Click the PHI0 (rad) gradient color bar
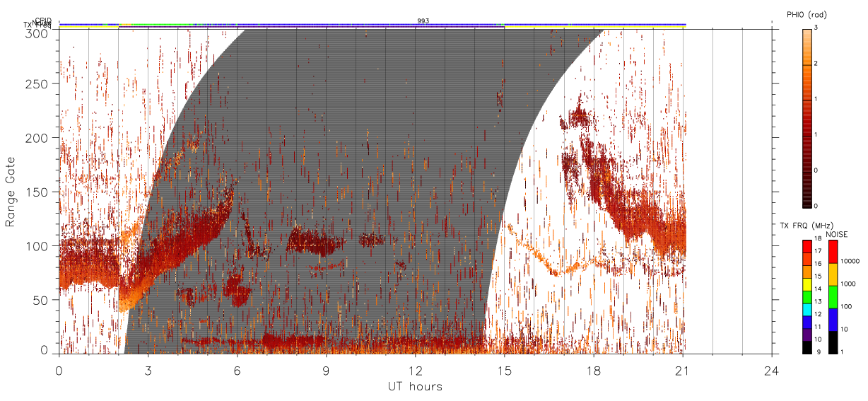The width and height of the screenshot is (868, 401). (807, 117)
